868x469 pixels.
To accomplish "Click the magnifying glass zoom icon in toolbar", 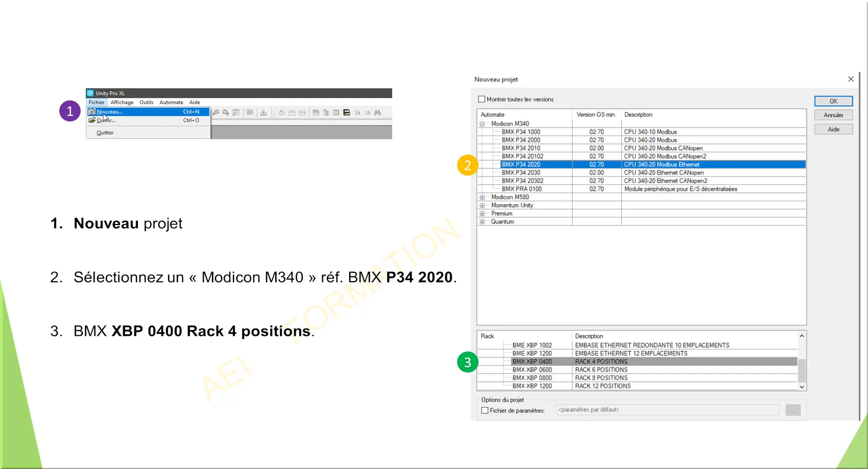I will [226, 112].
